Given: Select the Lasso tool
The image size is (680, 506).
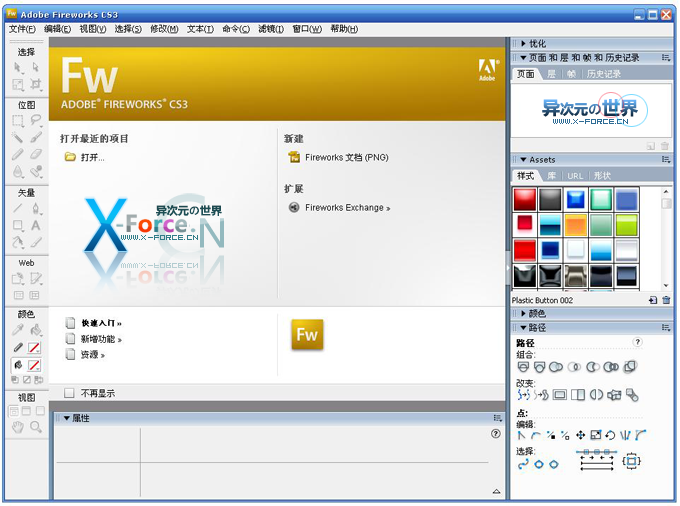Looking at the screenshot, I should tap(36, 120).
